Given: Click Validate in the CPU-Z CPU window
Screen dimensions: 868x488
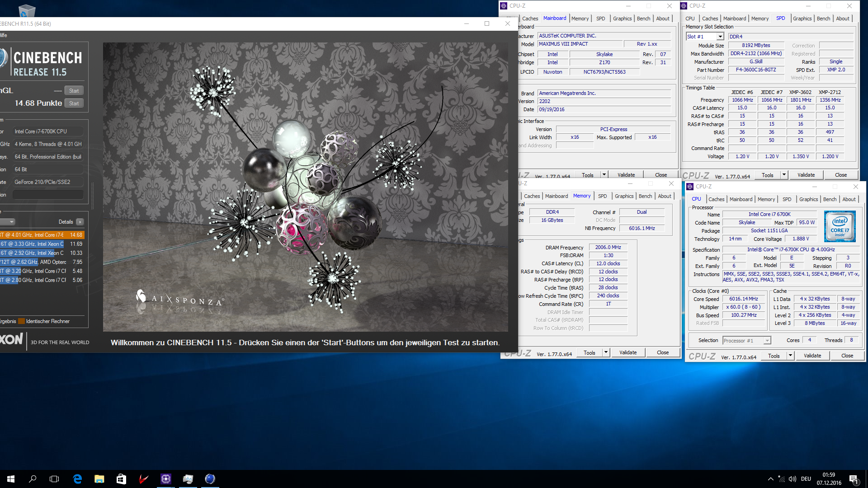Looking at the screenshot, I should tap(812, 356).
